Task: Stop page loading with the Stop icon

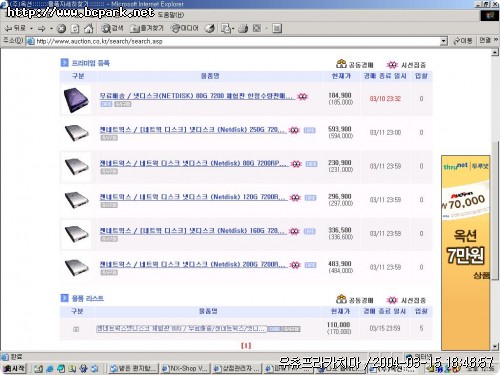Action: point(61,29)
